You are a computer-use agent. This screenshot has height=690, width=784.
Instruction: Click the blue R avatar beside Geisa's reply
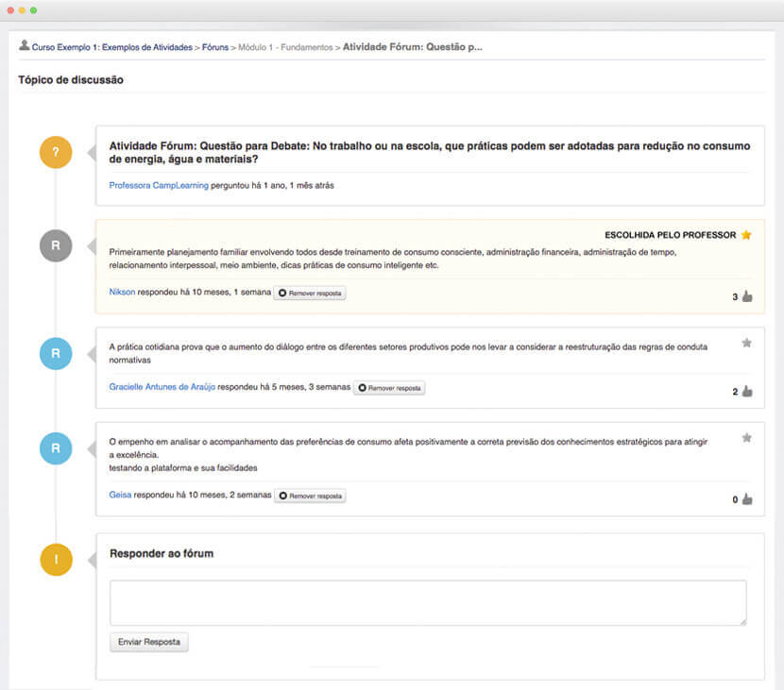pyautogui.click(x=56, y=448)
